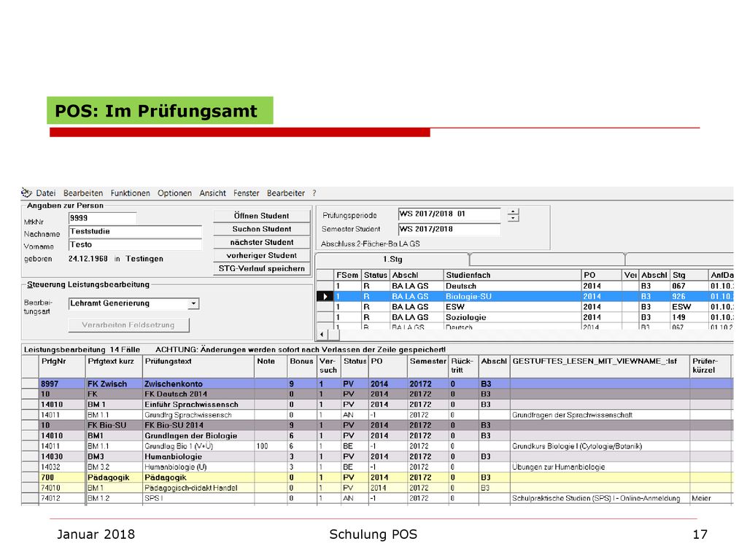Click the row selector arrow for Biologie-SU

click(325, 296)
